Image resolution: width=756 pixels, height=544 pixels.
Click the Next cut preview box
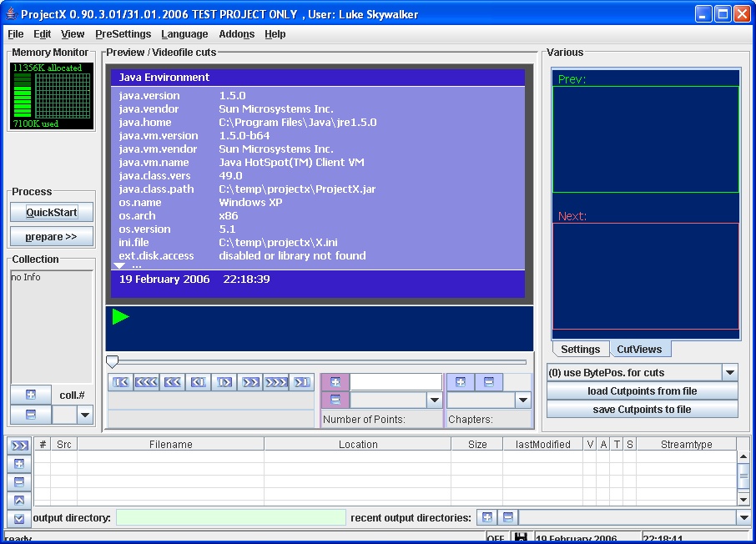tap(646, 276)
